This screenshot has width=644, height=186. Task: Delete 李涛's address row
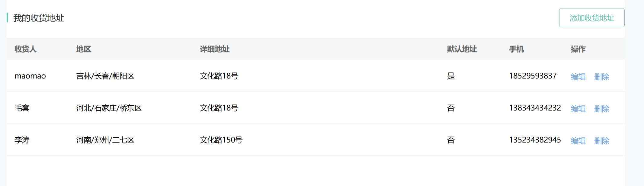point(601,141)
